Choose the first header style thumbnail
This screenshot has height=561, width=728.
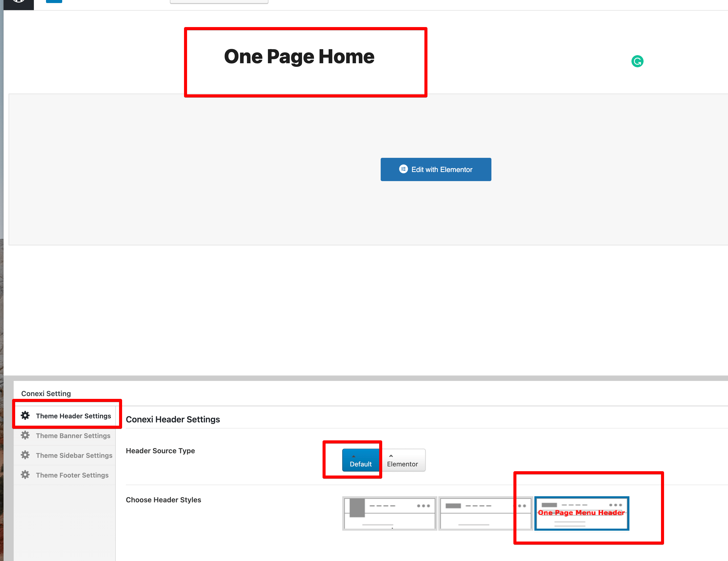click(x=389, y=513)
